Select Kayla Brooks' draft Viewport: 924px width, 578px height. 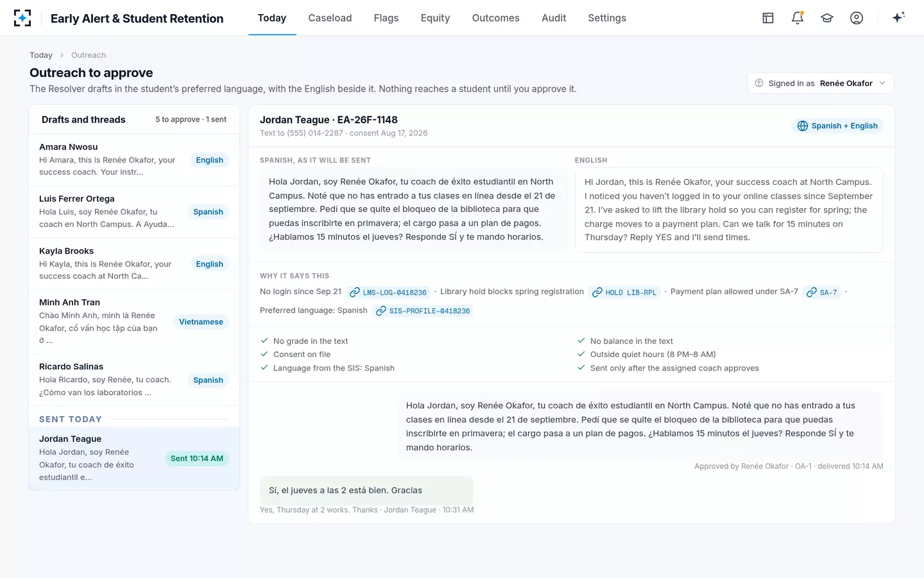pos(134,263)
